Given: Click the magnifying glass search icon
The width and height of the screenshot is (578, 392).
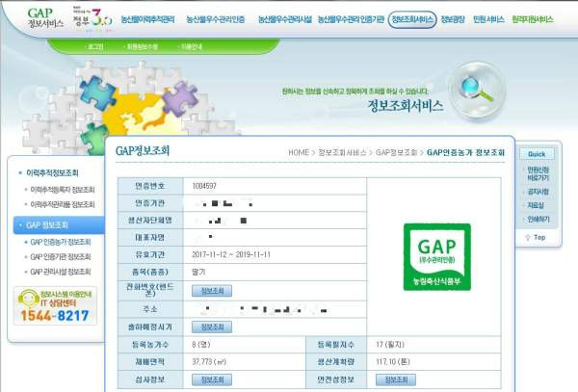Looking at the screenshot, I should click(477, 91).
